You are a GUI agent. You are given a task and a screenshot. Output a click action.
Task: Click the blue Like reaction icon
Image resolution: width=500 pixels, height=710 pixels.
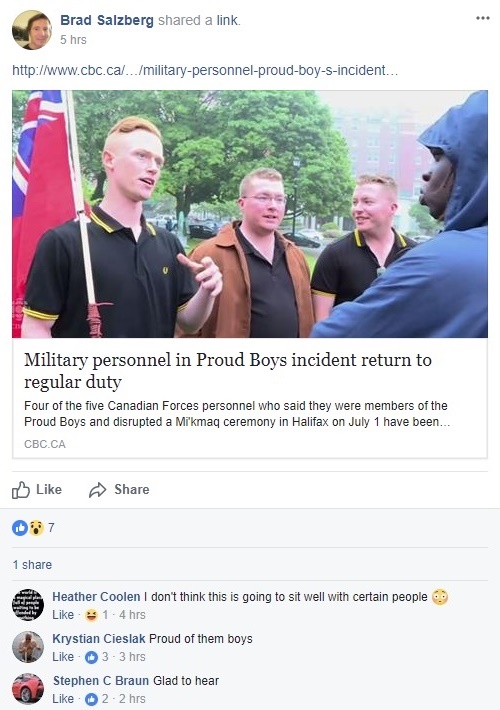coord(20,528)
